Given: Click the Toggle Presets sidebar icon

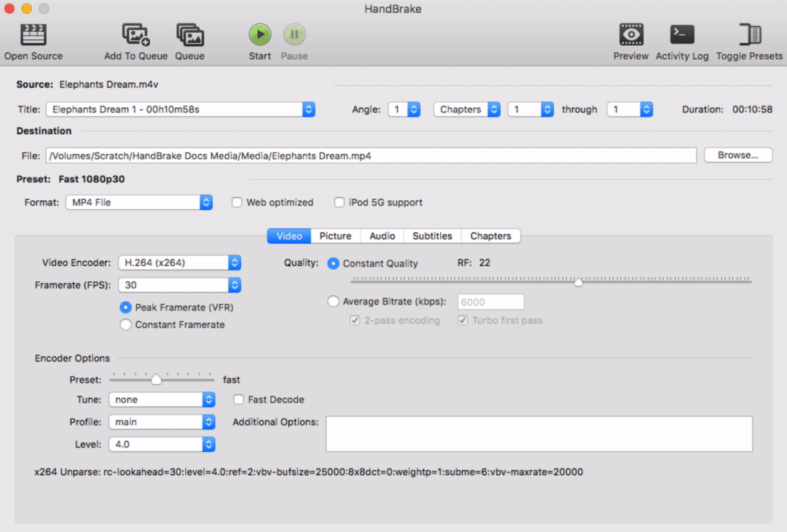Looking at the screenshot, I should click(750, 35).
